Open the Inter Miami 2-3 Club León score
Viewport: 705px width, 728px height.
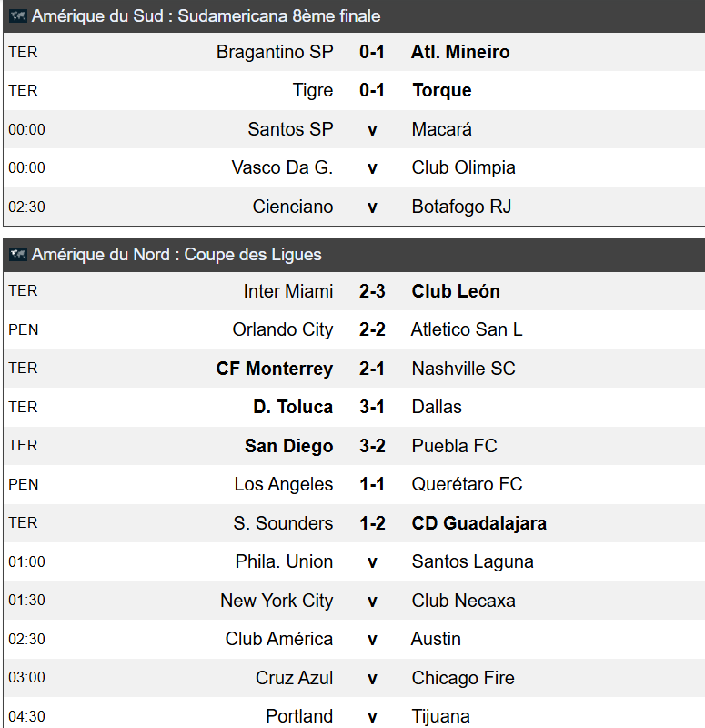(372, 291)
